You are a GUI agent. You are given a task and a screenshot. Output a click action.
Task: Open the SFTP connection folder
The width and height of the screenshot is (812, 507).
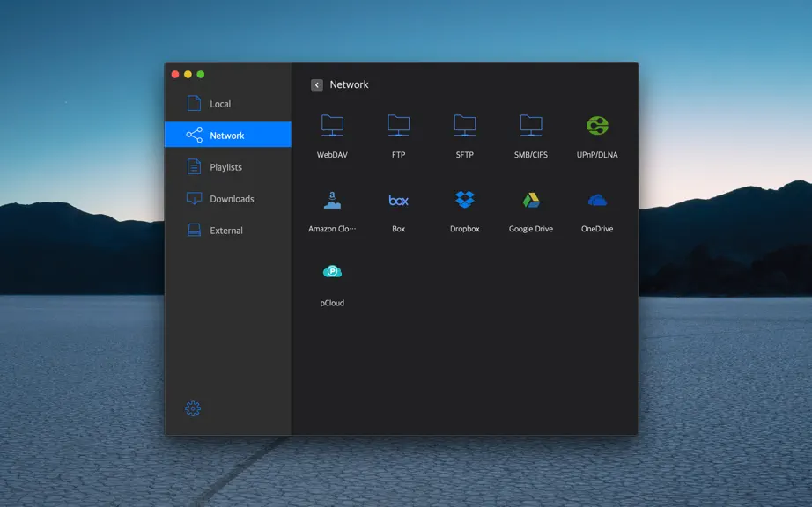tap(464, 125)
